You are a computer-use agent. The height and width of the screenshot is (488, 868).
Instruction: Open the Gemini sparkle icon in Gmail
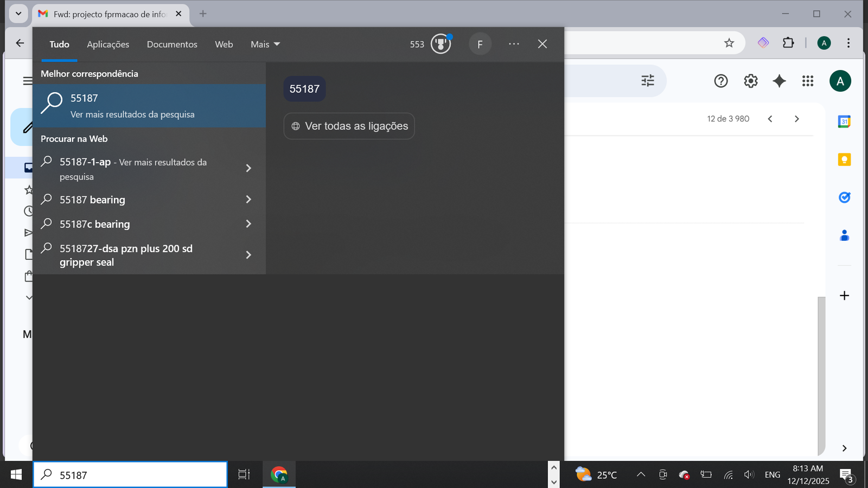tap(780, 81)
